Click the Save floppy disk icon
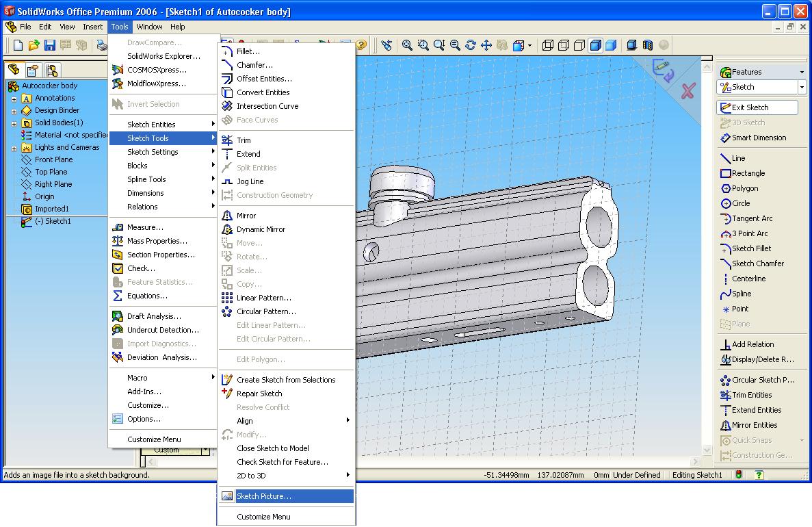812x527 pixels. pyautogui.click(x=49, y=46)
